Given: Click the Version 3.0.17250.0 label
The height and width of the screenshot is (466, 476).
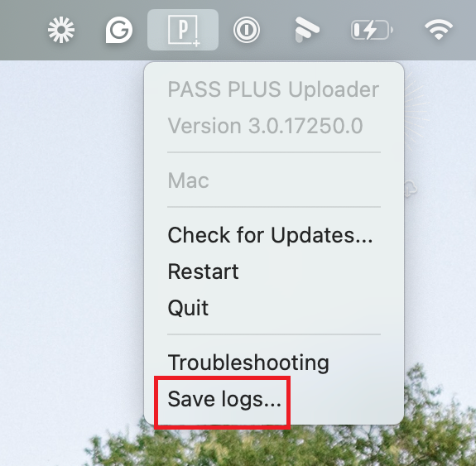Looking at the screenshot, I should [x=266, y=126].
